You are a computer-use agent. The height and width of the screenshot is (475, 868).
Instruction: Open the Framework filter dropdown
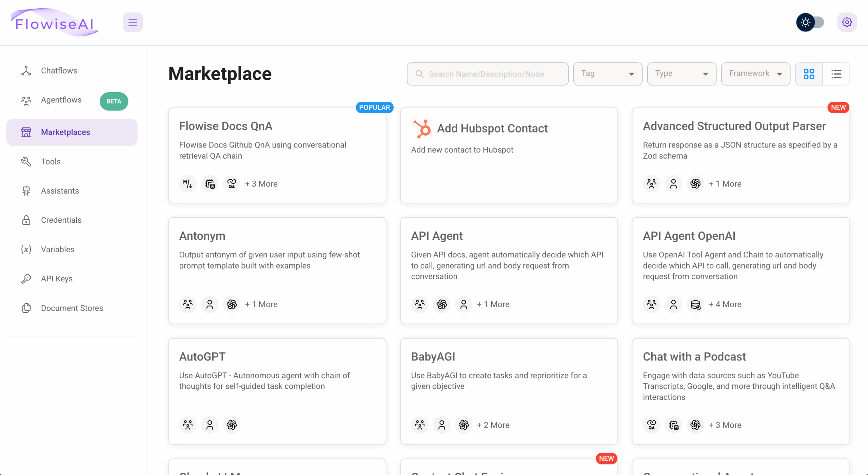755,74
